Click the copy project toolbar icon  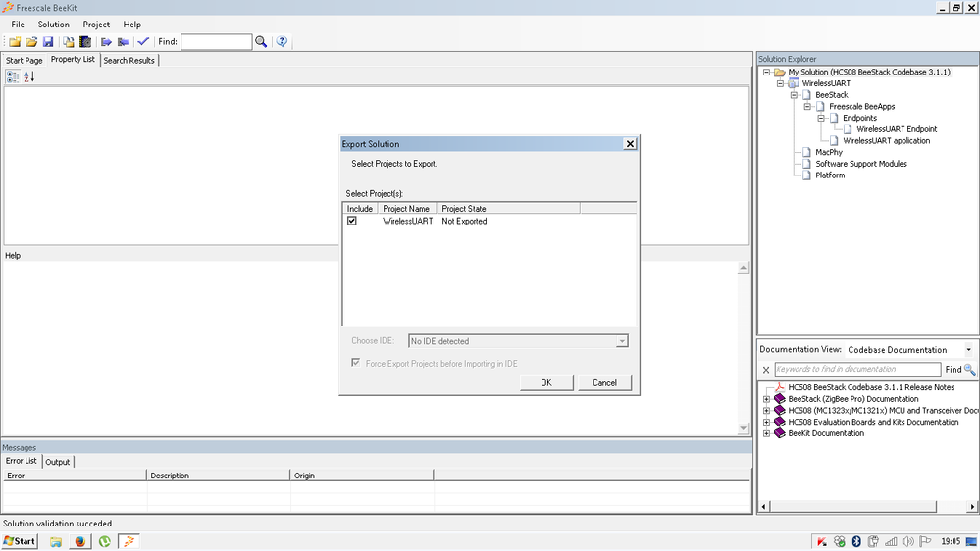(68, 42)
